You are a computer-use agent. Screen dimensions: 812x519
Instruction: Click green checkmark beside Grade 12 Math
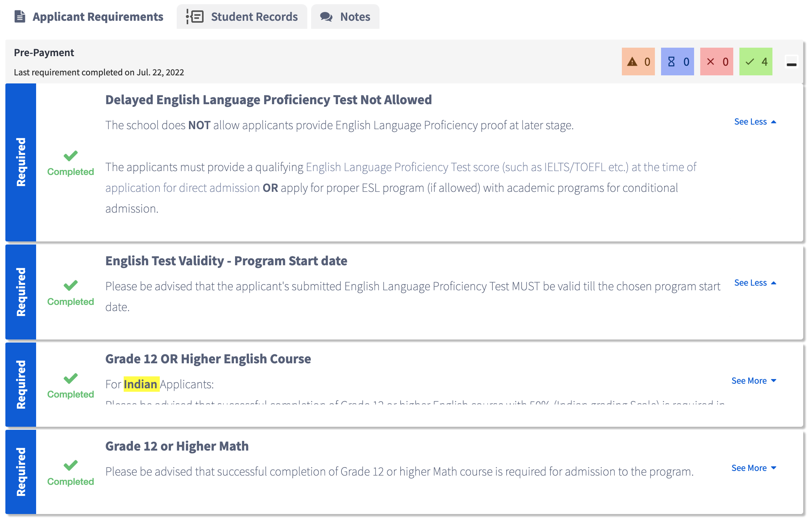(71, 465)
